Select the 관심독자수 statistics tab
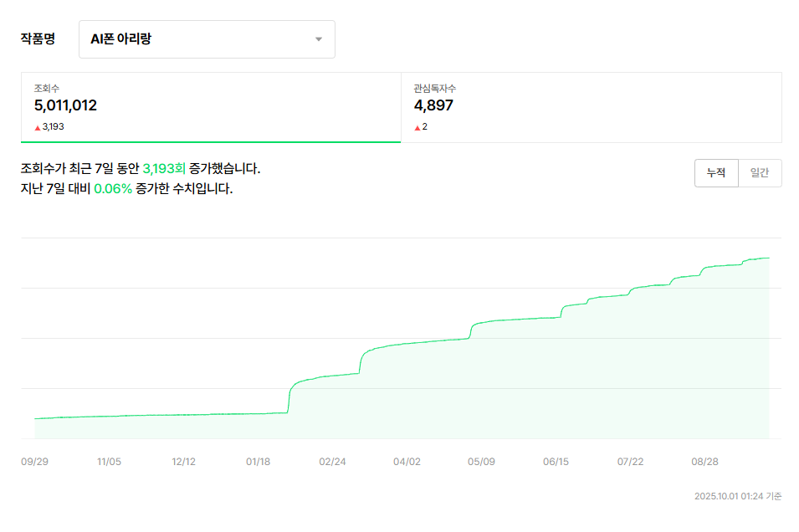The height and width of the screenshot is (532, 799). (x=591, y=107)
